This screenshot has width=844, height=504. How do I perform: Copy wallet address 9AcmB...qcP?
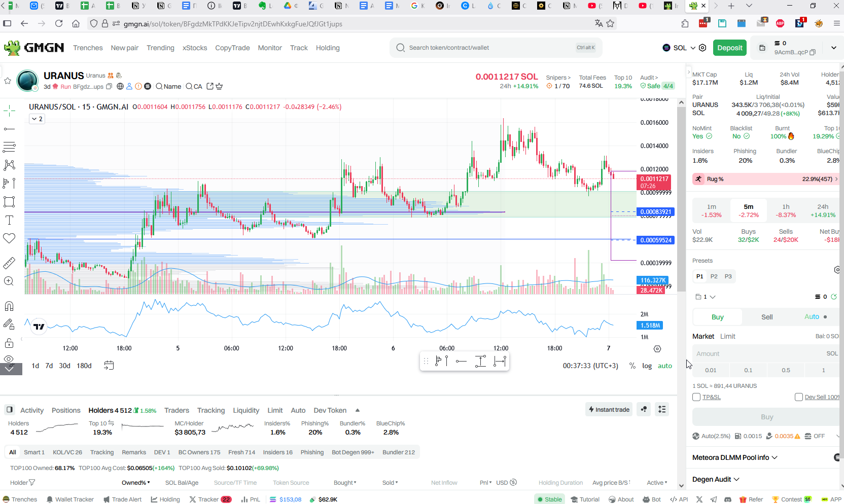point(813,52)
